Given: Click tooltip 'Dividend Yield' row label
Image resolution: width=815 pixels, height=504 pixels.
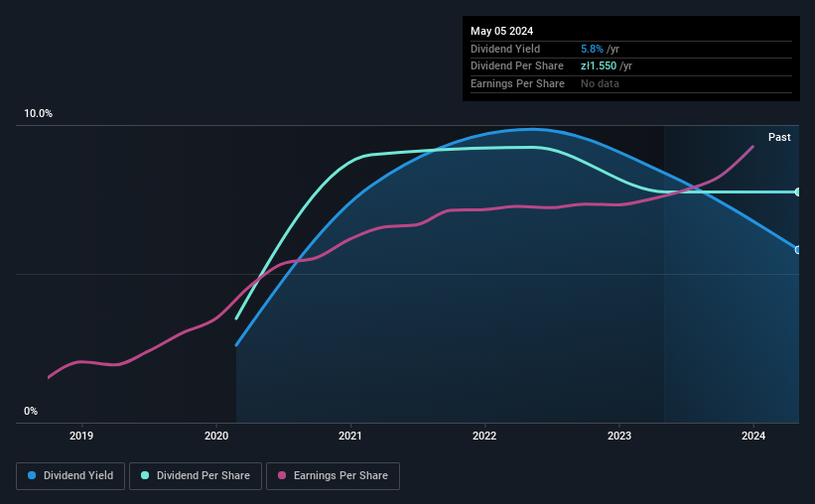Looking at the screenshot, I should [x=505, y=49].
